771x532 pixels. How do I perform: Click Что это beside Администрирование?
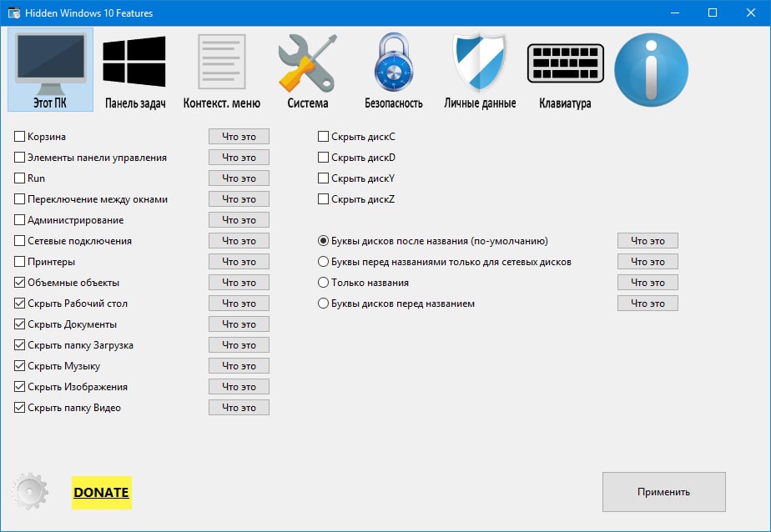tap(239, 220)
